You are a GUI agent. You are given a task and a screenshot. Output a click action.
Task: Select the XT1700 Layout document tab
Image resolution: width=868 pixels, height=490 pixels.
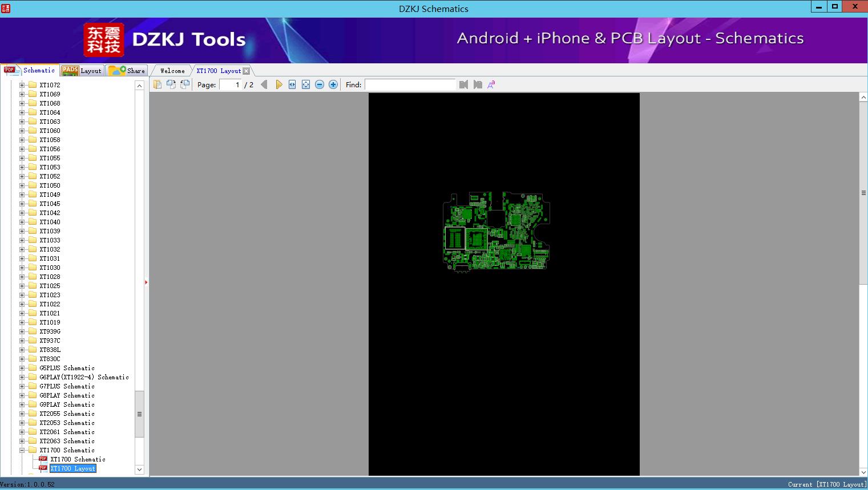click(x=219, y=71)
